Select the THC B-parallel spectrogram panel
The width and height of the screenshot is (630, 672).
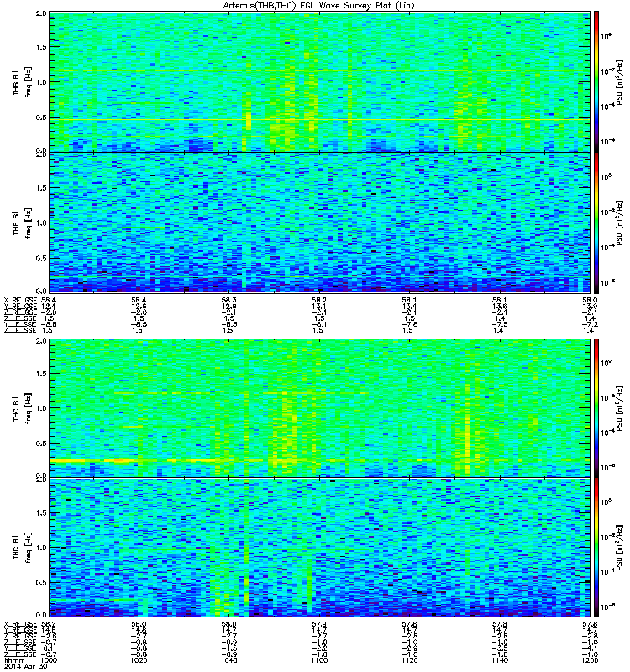pos(320,548)
